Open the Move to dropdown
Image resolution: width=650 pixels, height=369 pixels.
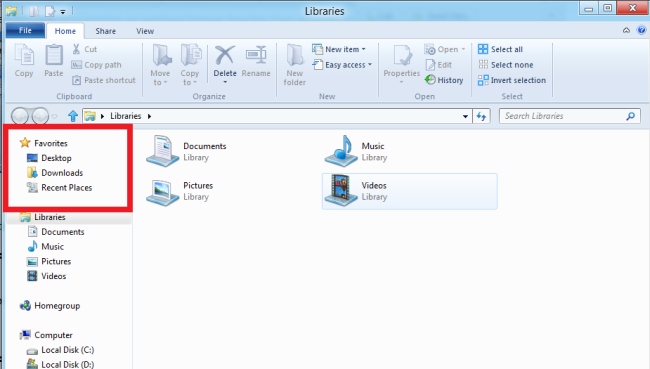click(160, 65)
